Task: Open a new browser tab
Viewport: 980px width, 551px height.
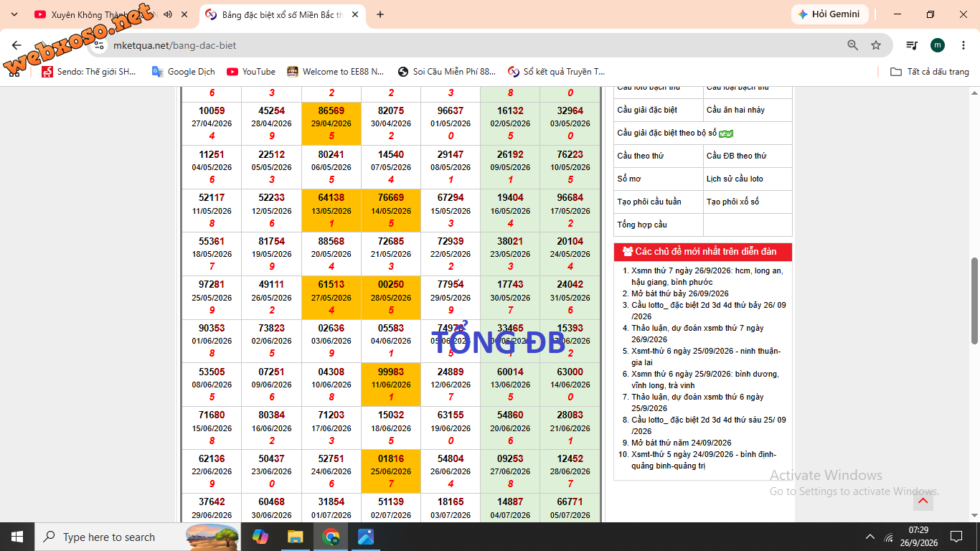Action: tap(380, 14)
